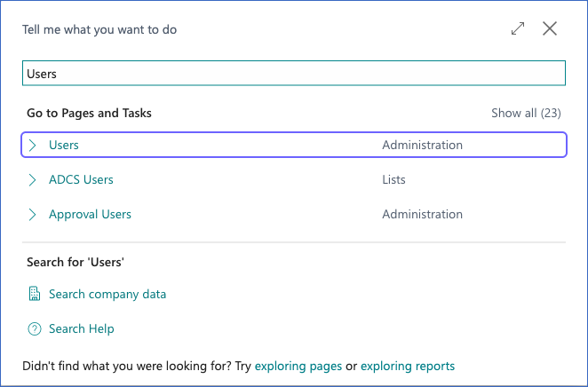
Task: Open the ADCS Users result
Action: pyautogui.click(x=81, y=179)
